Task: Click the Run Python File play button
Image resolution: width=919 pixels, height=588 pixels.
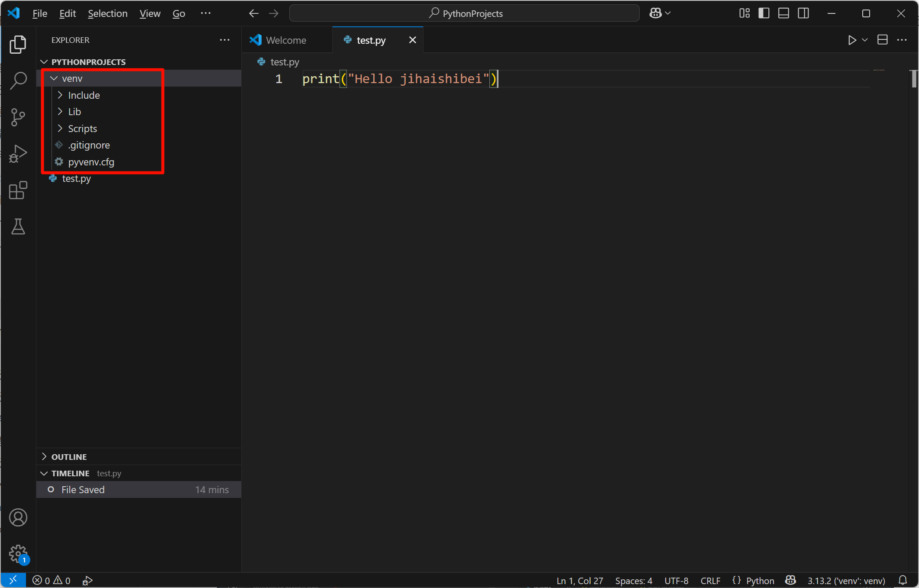Action: [852, 40]
